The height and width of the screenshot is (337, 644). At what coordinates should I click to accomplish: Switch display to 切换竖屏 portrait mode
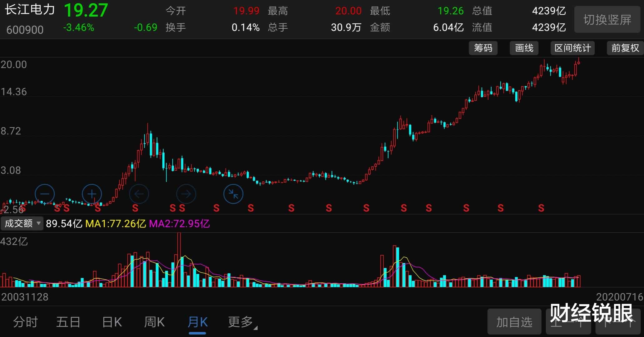[x=607, y=19]
